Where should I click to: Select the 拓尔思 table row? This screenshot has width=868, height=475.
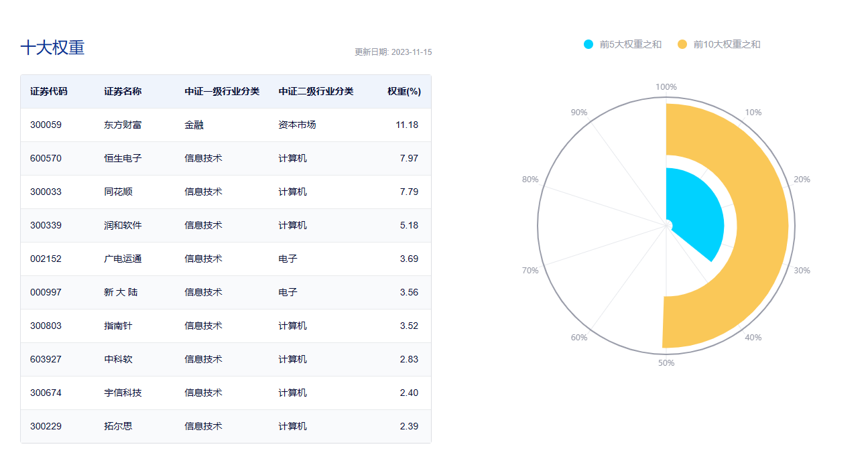pos(225,426)
